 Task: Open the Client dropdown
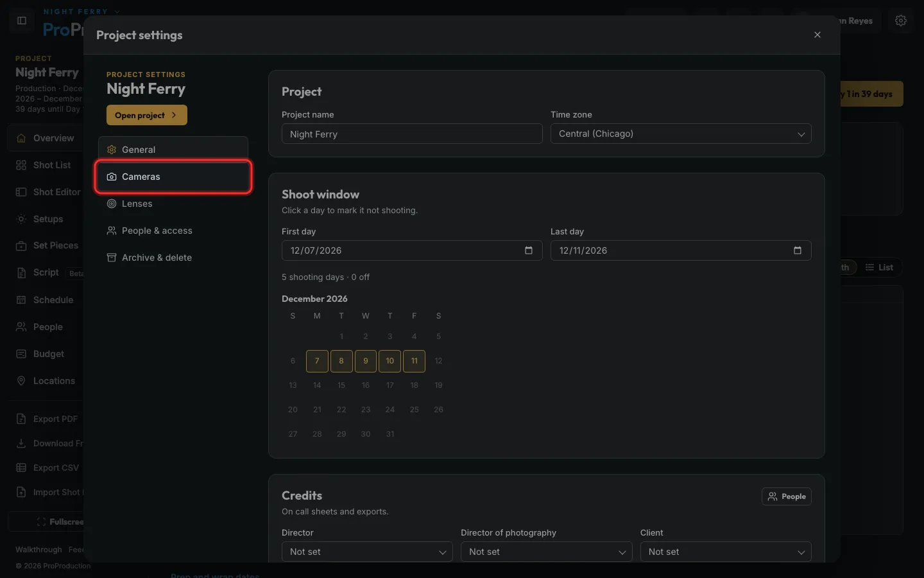click(726, 552)
